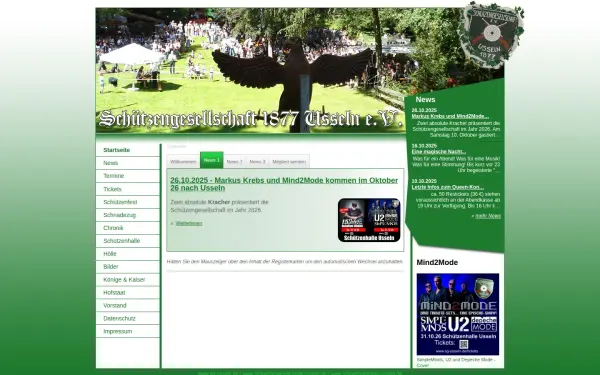Click the Usseln 1877 crest logo

point(492,35)
